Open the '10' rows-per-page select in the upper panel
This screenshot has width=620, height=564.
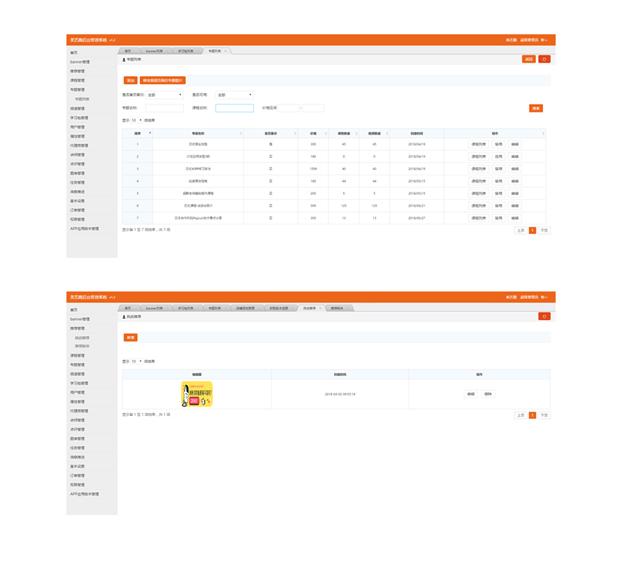click(x=136, y=120)
